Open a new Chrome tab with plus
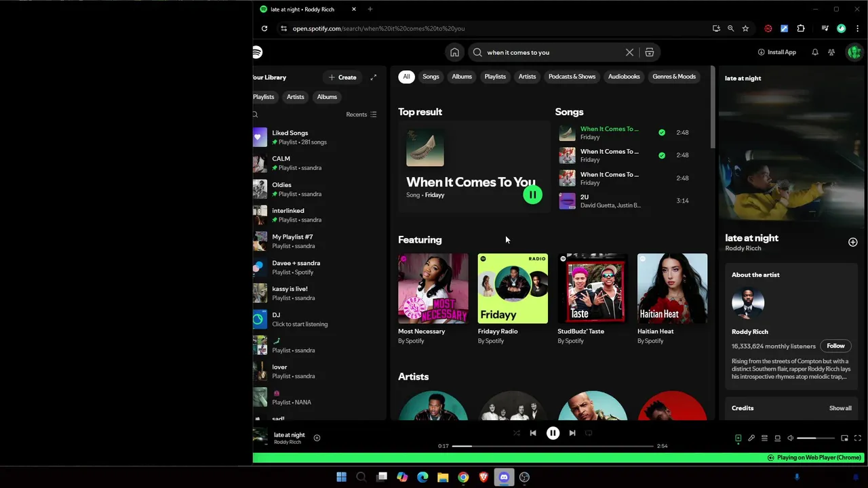 pos(370,9)
